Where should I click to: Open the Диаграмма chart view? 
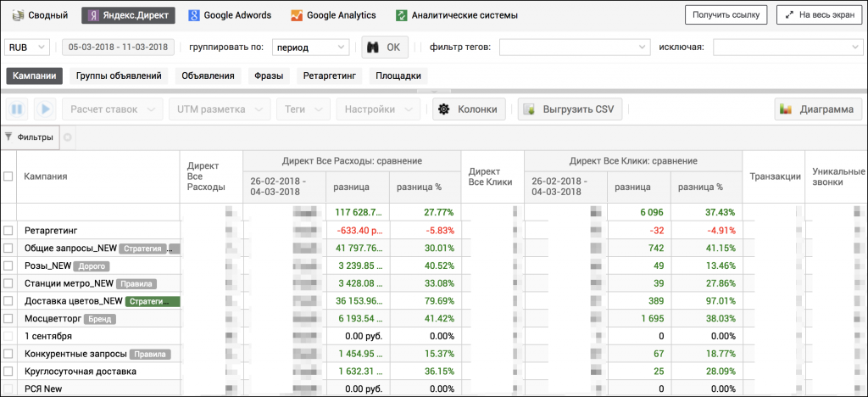click(818, 109)
